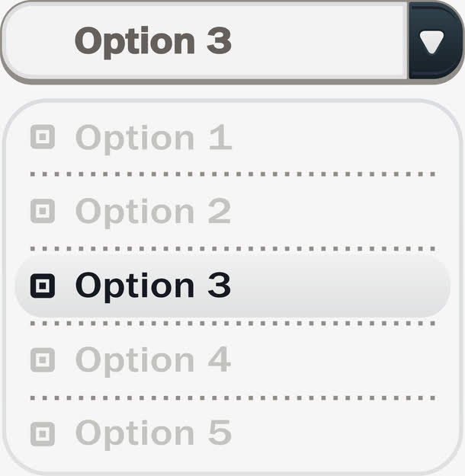This screenshot has height=476, width=465.
Task: Select the Option 1 text label
Action: pyautogui.click(x=154, y=139)
